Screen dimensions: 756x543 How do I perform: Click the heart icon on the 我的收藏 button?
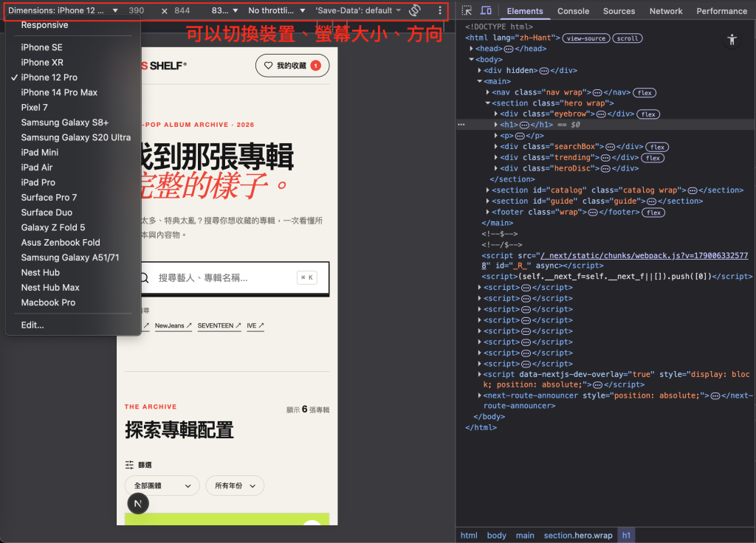coord(268,66)
